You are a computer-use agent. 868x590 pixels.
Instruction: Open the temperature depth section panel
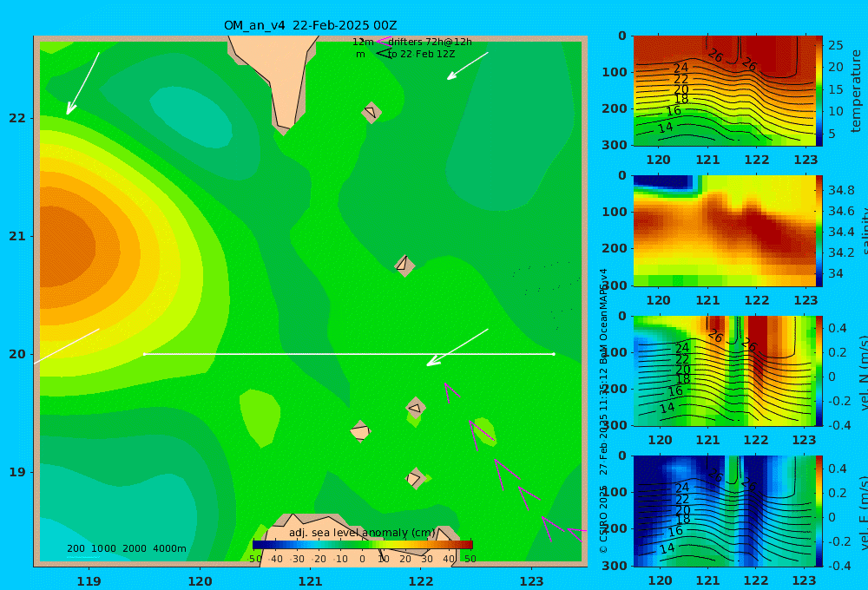pos(723,91)
